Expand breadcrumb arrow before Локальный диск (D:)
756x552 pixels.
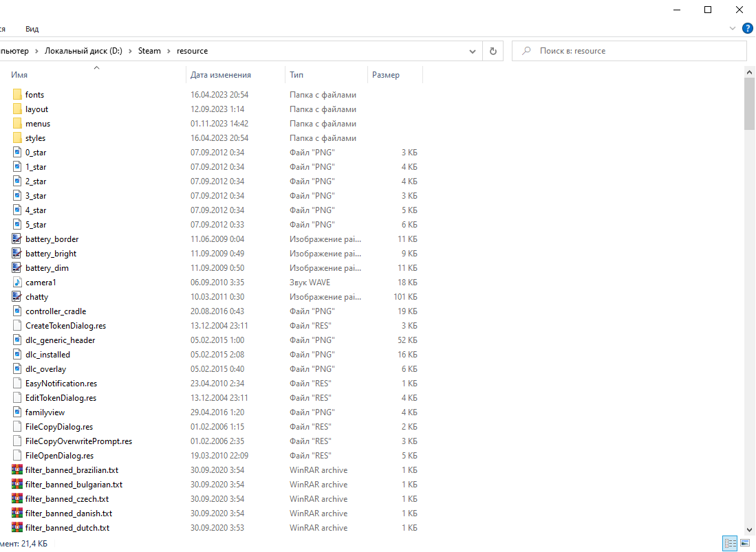(x=36, y=51)
